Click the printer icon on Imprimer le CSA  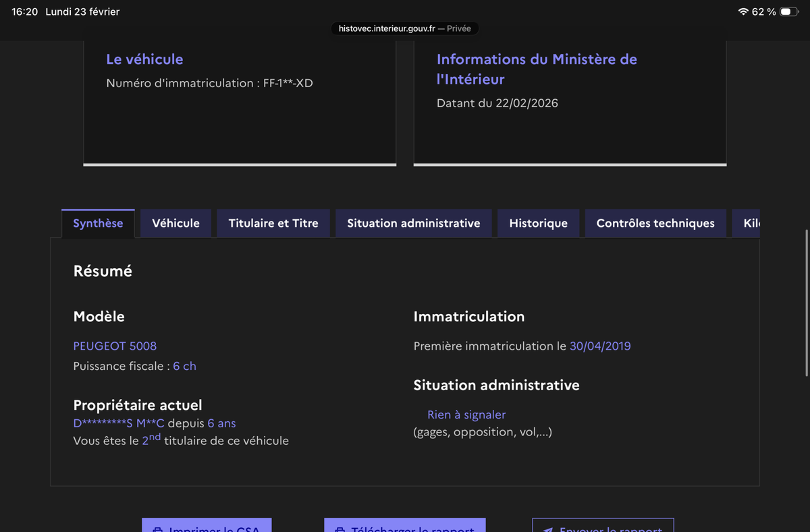click(157, 529)
